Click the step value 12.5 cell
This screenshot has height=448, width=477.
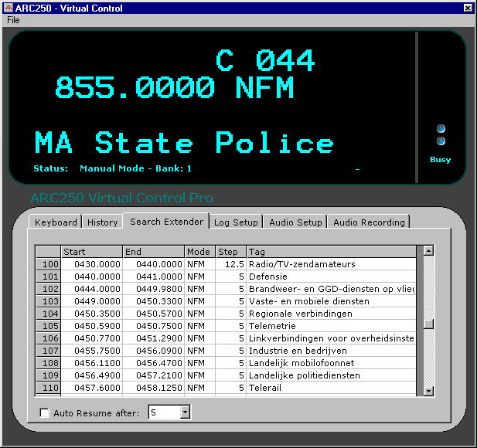tap(231, 264)
